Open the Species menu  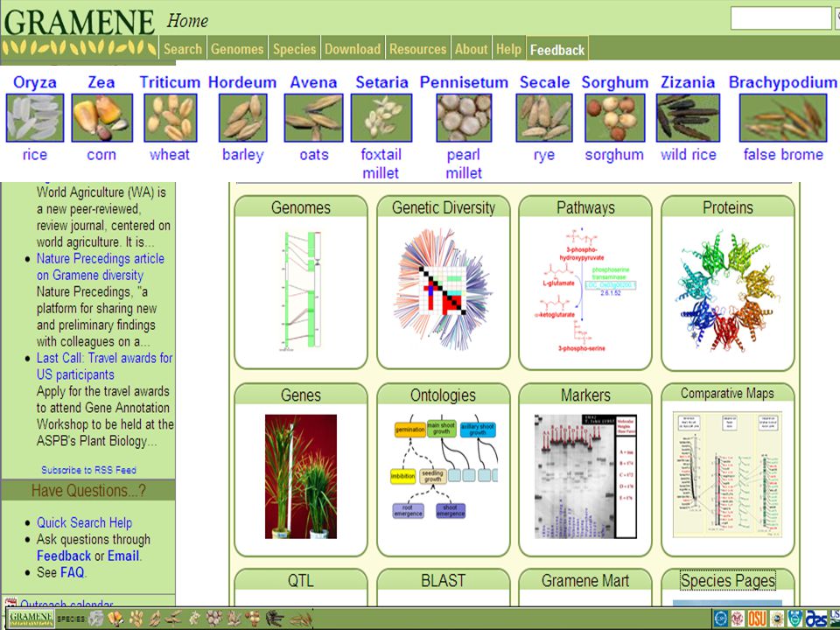pyautogui.click(x=295, y=49)
